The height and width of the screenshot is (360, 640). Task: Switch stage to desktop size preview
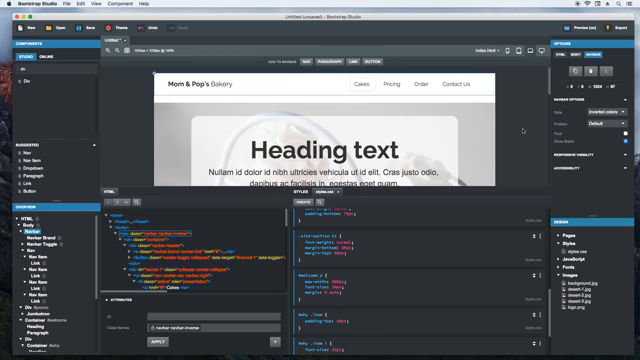(x=542, y=51)
